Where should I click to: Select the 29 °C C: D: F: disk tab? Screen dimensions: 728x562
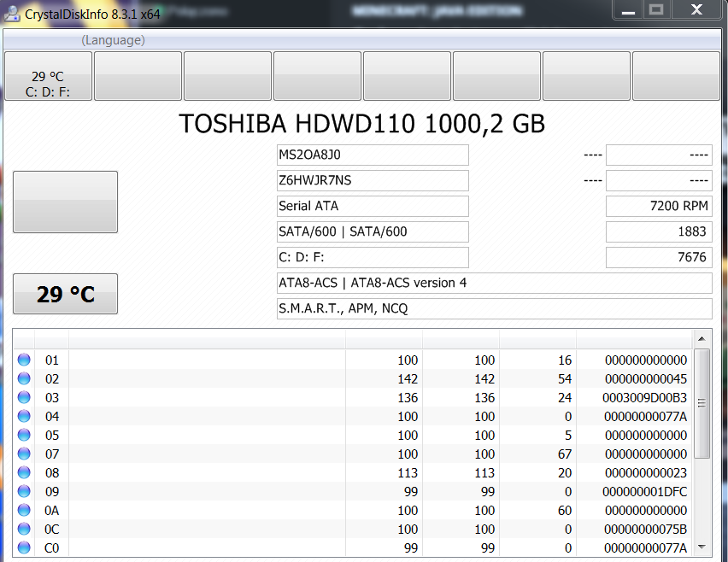pyautogui.click(x=48, y=76)
